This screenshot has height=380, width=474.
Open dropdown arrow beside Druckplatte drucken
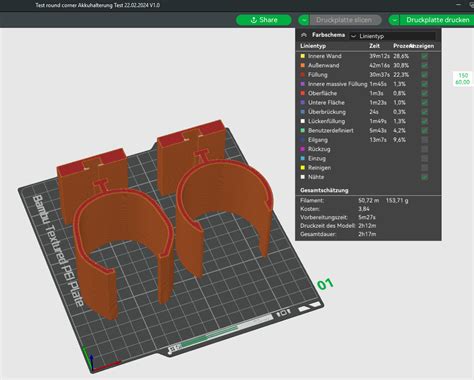394,20
